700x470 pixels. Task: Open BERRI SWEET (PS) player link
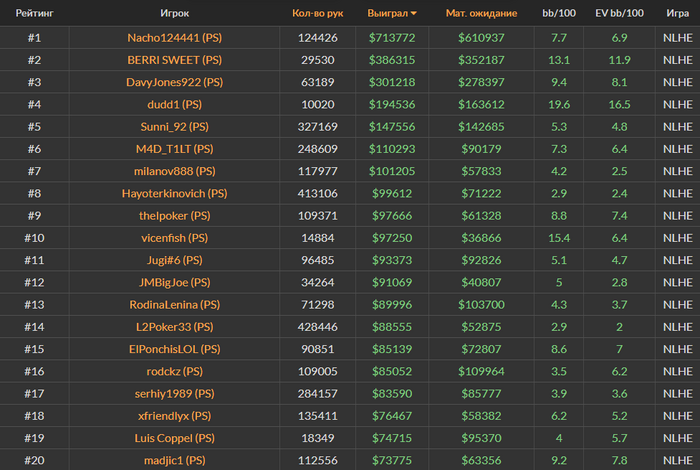(175, 60)
